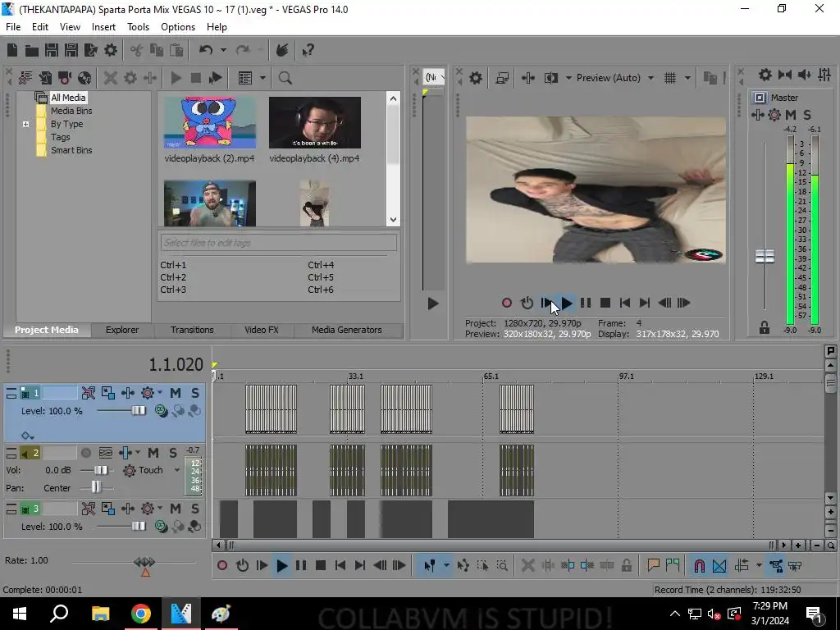840x630 pixels.
Task: Open the Render As icon
Action: coord(91,50)
